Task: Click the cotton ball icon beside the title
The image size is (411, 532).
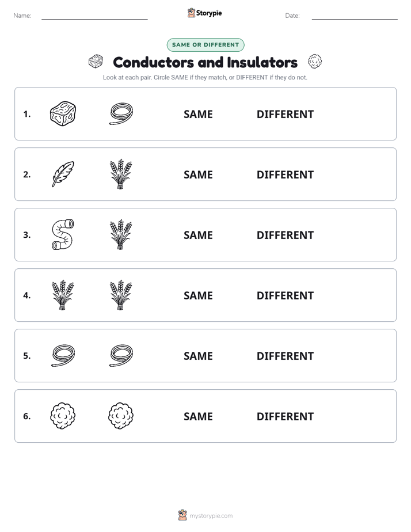Action: click(315, 62)
